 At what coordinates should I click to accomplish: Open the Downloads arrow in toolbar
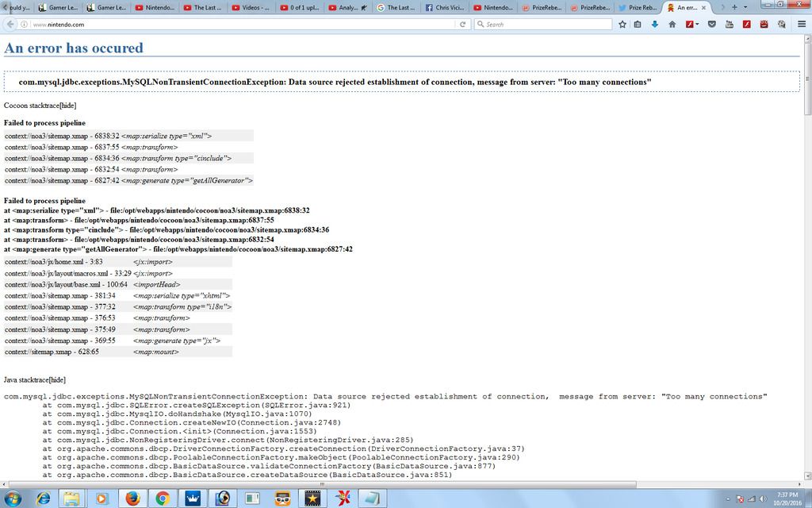654,25
